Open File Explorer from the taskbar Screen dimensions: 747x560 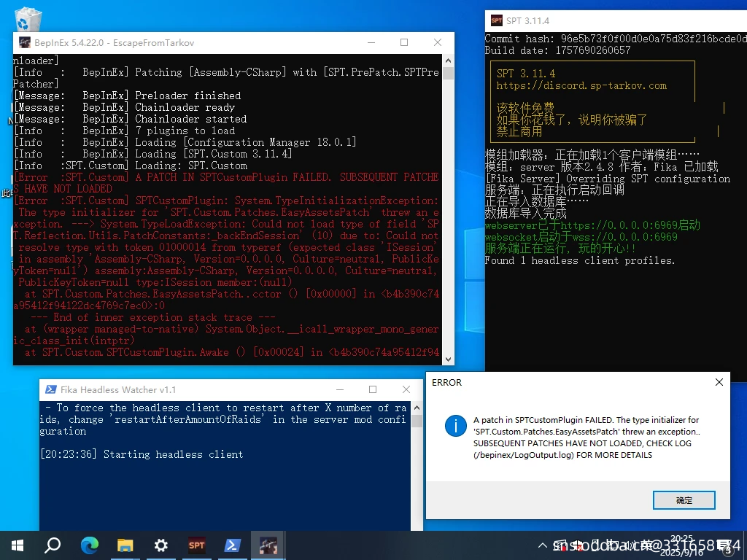[125, 545]
